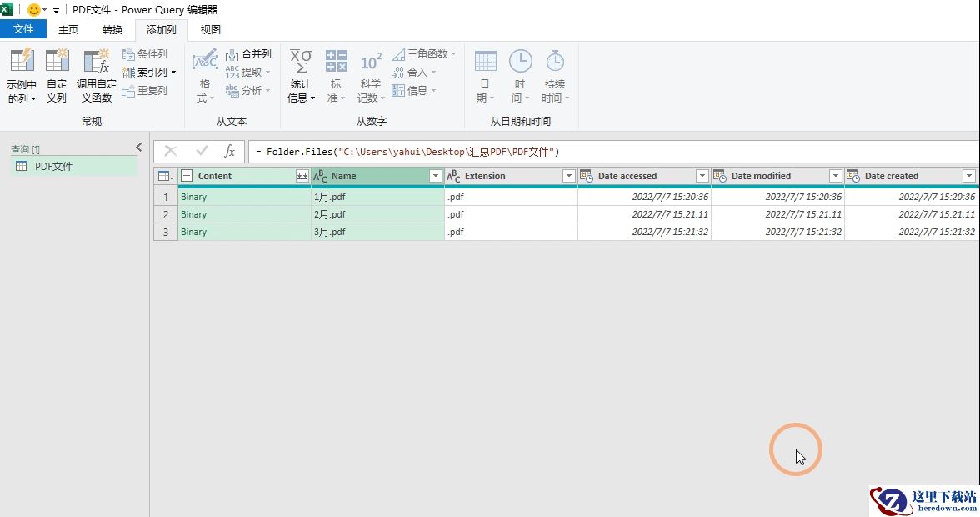Switch to the 转换 ribbon tab
This screenshot has height=517, width=980.
[112, 29]
